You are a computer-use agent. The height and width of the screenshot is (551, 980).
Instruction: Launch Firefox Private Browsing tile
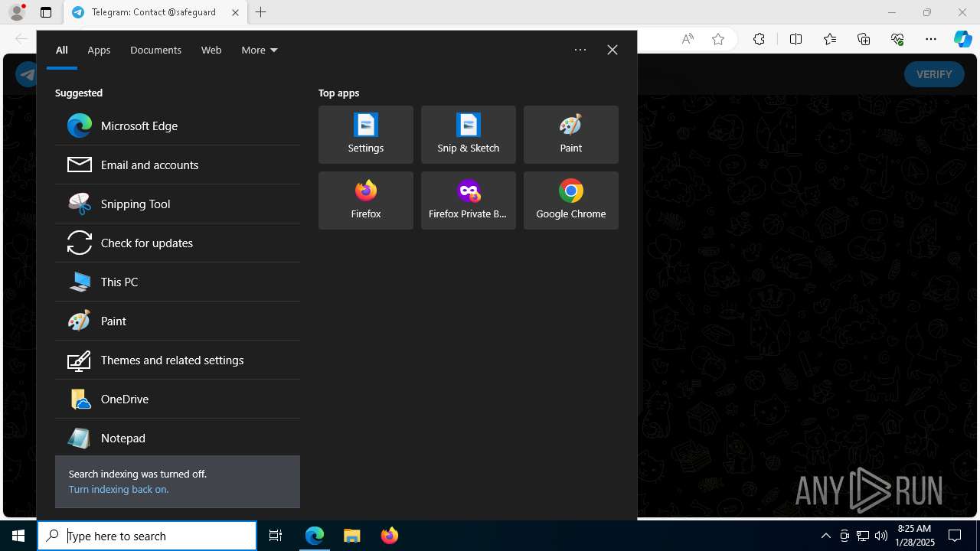469,201
